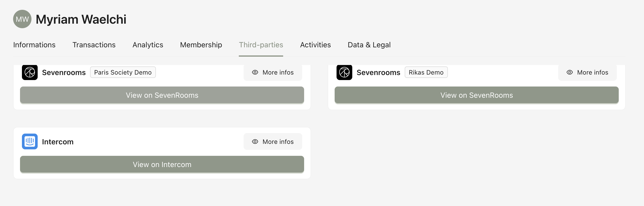The image size is (644, 206).
Task: Switch to the Activities tab
Action: [316, 45]
